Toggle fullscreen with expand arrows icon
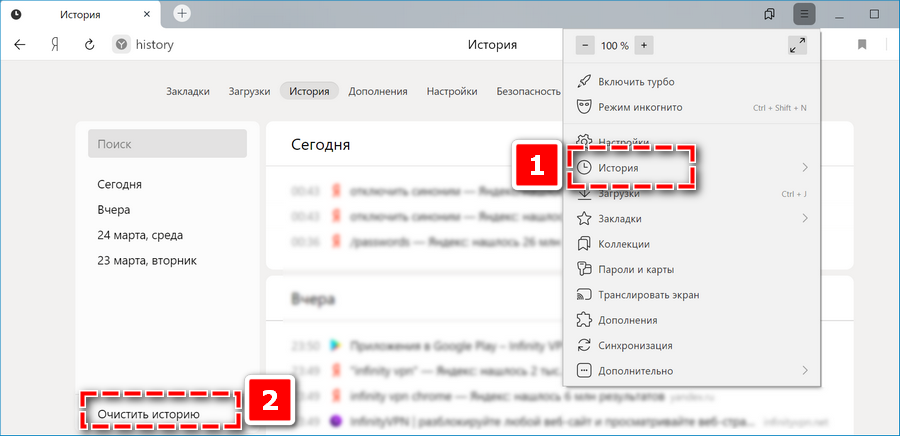The height and width of the screenshot is (436, 900). click(x=797, y=45)
